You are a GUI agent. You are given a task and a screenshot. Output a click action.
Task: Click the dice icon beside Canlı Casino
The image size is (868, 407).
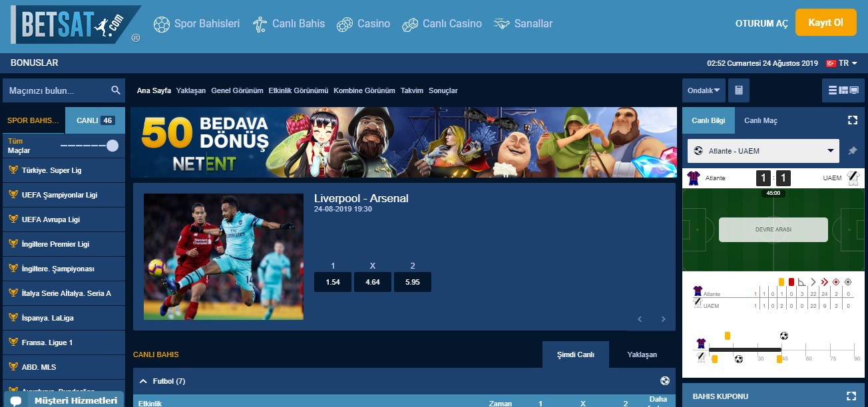[x=410, y=25]
